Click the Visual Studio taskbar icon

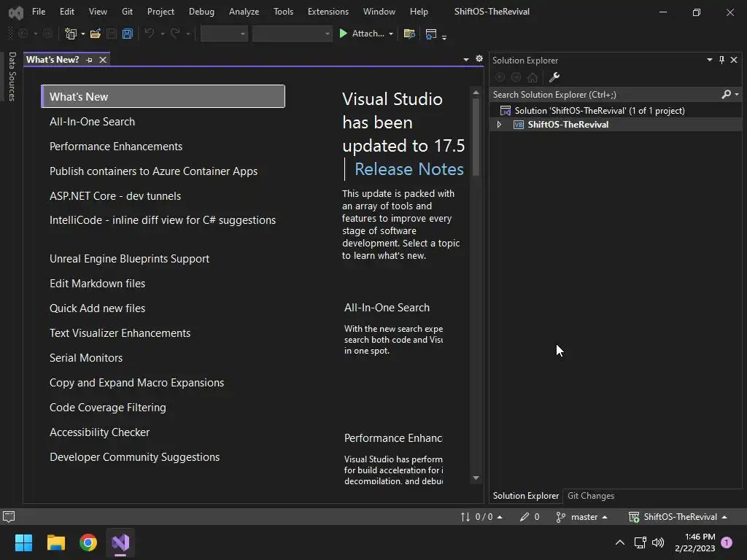pos(120,542)
